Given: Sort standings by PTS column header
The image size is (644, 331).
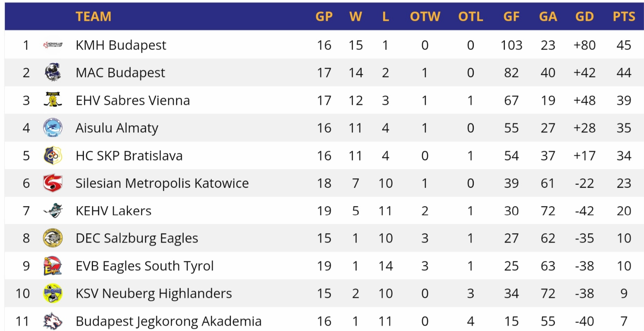Looking at the screenshot, I should coord(624,16).
